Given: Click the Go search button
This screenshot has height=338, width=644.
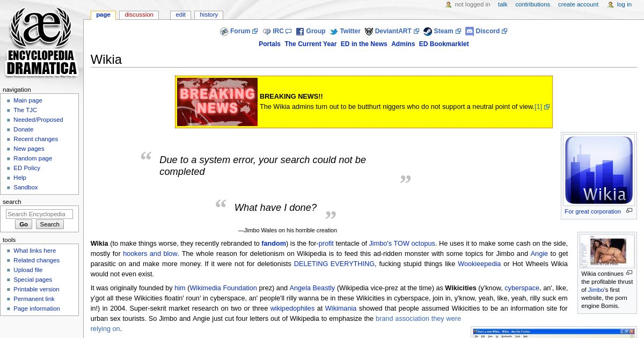Looking at the screenshot, I should [24, 224].
